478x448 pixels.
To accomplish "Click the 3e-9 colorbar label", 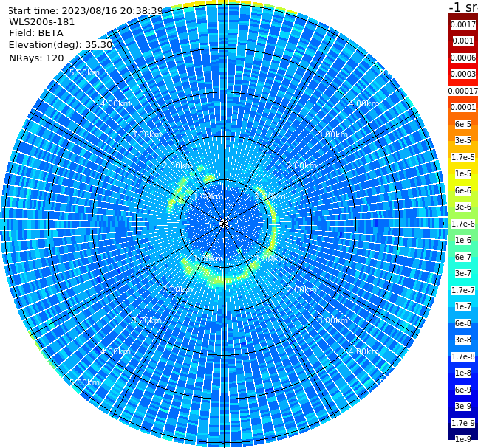I will (463, 406).
